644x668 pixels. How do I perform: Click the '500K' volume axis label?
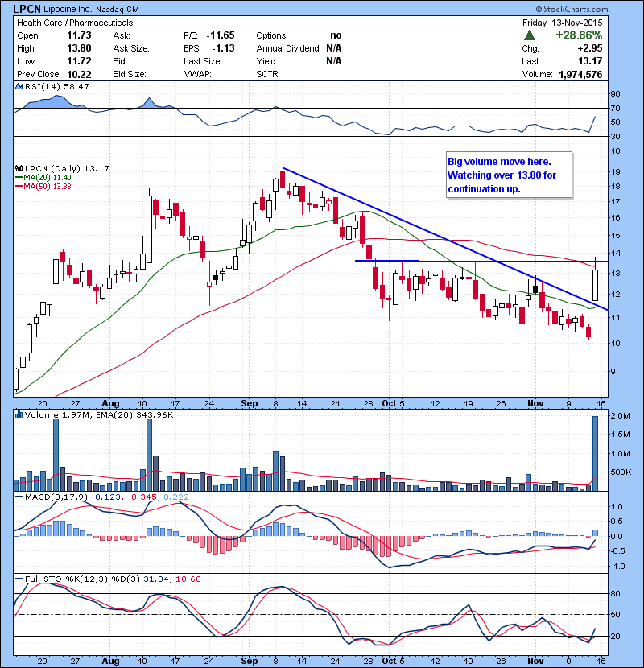click(621, 472)
